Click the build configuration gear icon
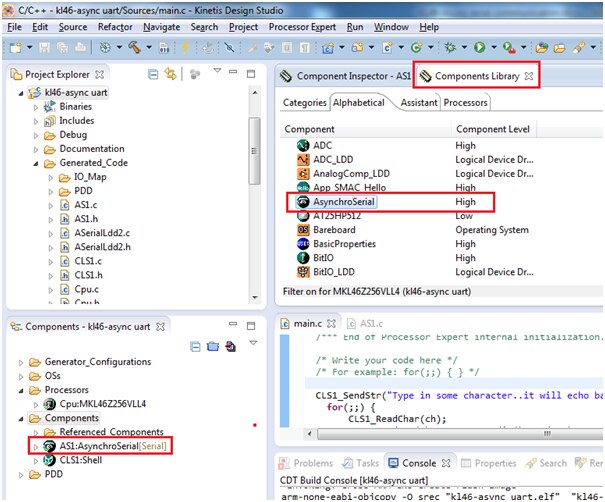The image size is (605, 502). (105, 47)
